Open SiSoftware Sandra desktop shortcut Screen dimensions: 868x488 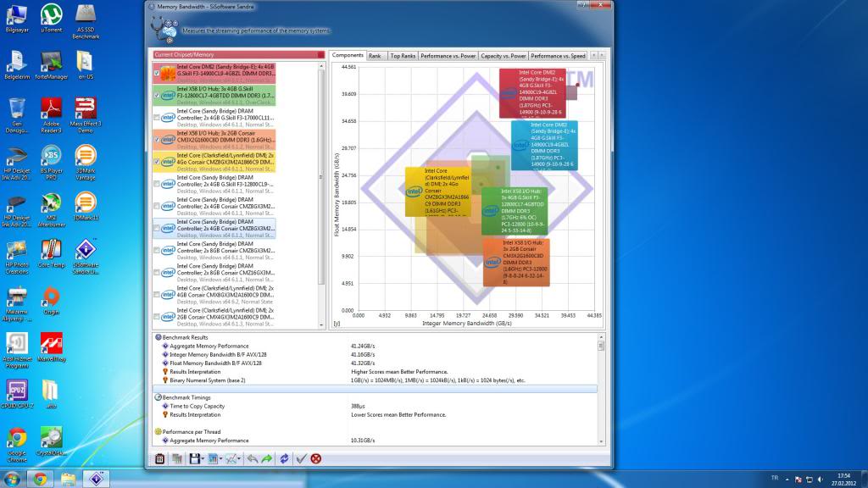click(86, 257)
